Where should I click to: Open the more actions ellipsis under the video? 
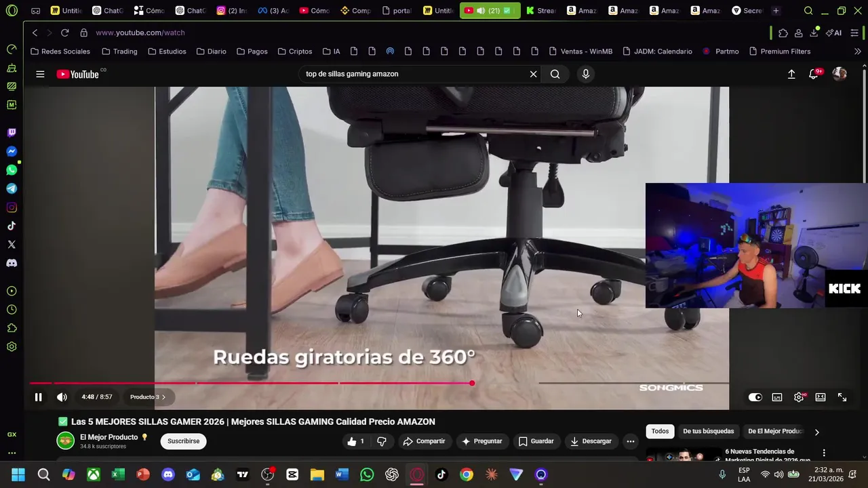click(x=631, y=441)
